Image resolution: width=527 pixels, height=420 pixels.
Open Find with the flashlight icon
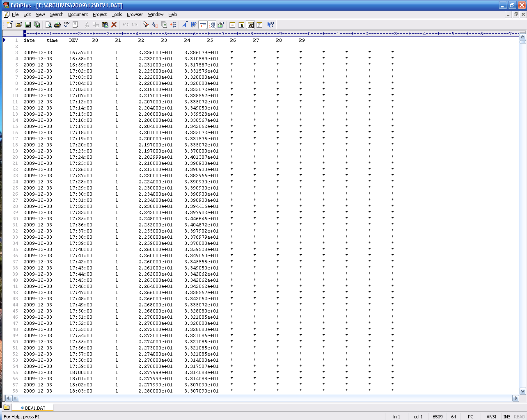click(145, 25)
